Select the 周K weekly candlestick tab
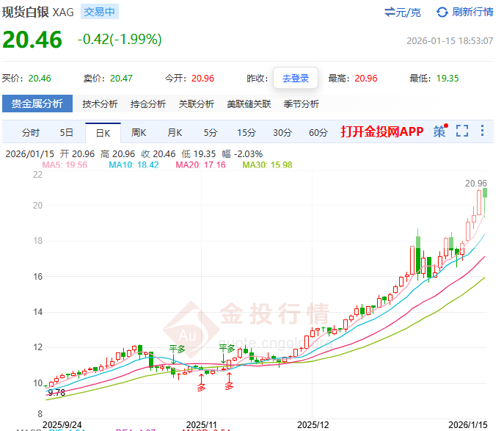The image size is (504, 431). [x=139, y=133]
